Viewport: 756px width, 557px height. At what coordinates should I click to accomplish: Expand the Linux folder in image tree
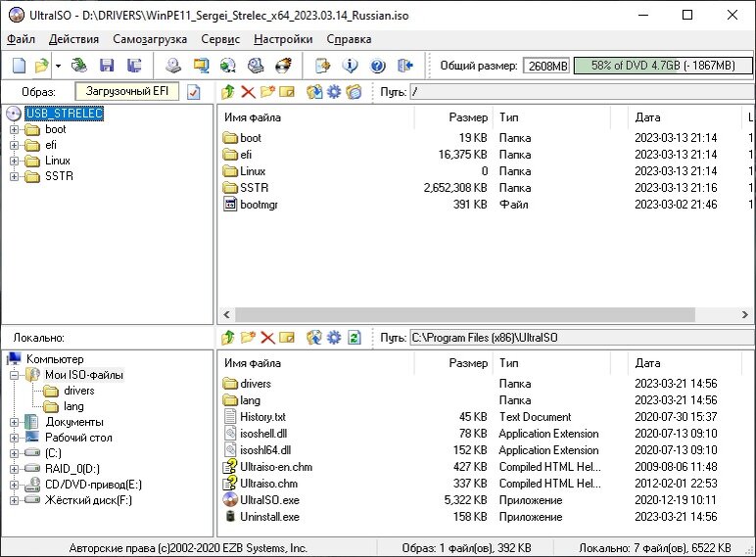14,161
